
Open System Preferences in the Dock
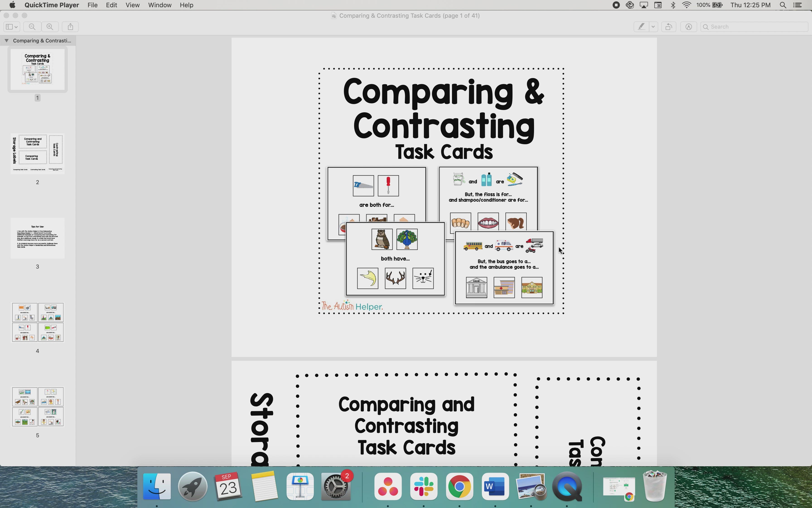coord(336,486)
